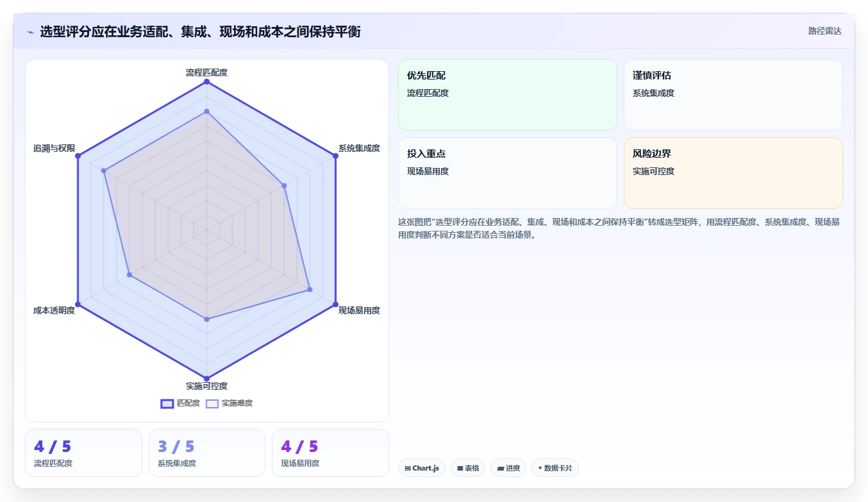Click the 现场易用度 radar axis label

pos(359,310)
